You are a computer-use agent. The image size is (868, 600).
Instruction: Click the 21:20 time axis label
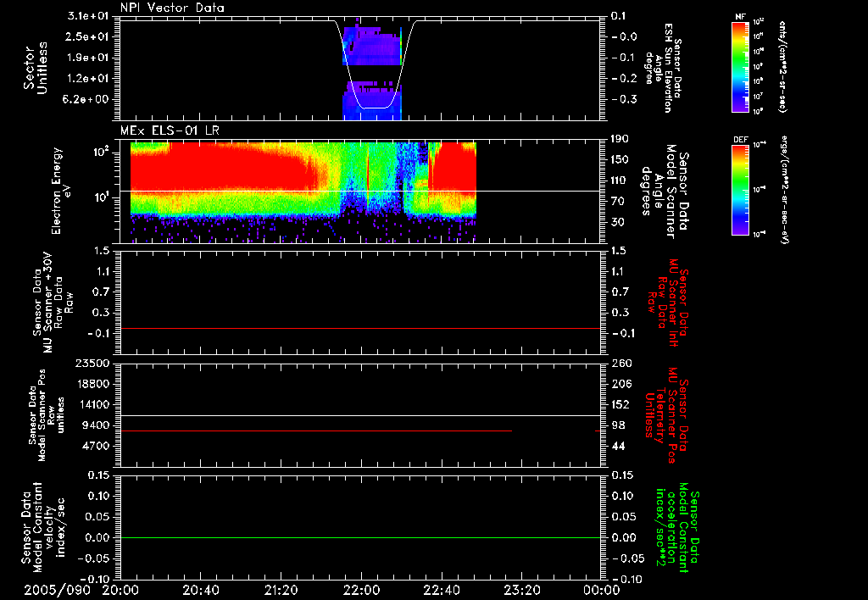point(281,591)
